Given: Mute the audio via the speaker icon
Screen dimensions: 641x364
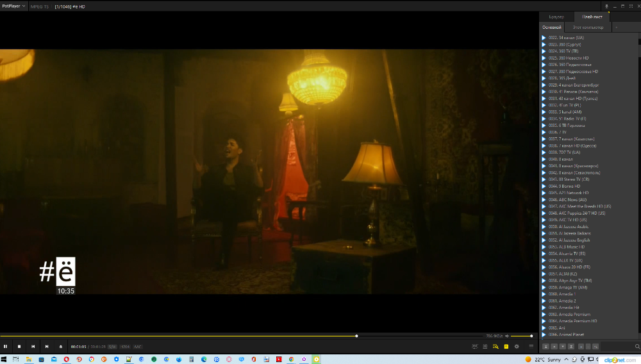Looking at the screenshot, I should coord(507,336).
